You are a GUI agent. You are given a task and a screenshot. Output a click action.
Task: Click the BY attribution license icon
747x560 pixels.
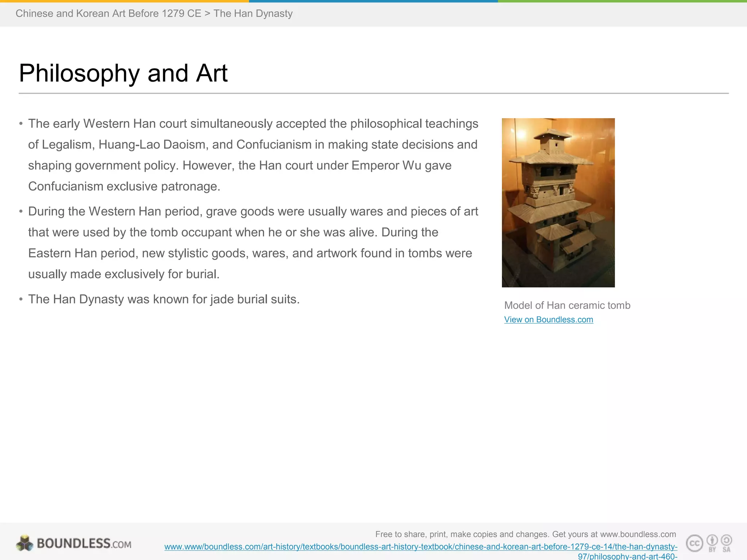[x=712, y=543]
